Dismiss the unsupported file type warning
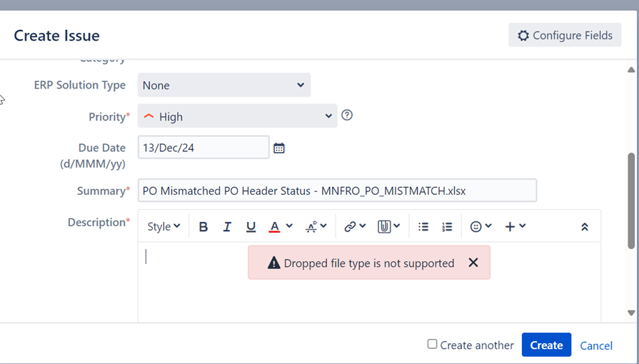The width and height of the screenshot is (639, 364). [x=473, y=263]
